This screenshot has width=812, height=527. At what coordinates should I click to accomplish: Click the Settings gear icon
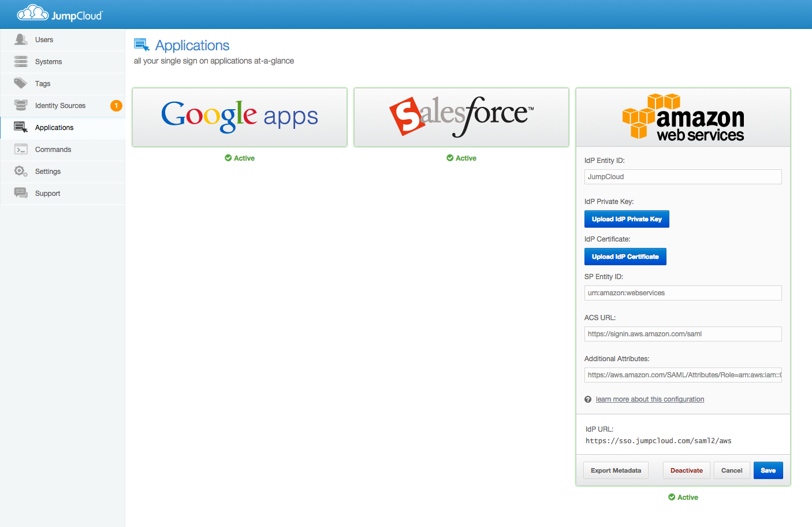(x=21, y=171)
